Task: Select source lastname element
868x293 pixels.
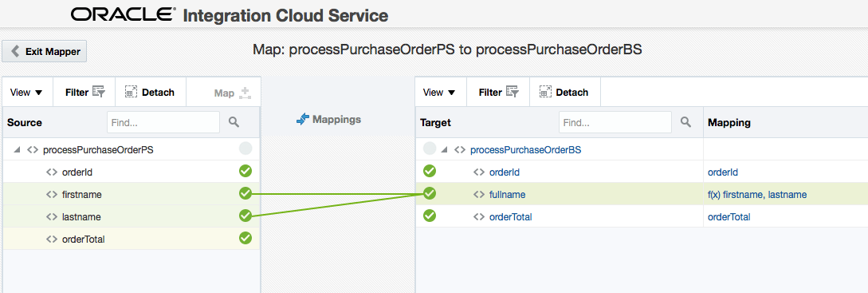Action: 81,217
